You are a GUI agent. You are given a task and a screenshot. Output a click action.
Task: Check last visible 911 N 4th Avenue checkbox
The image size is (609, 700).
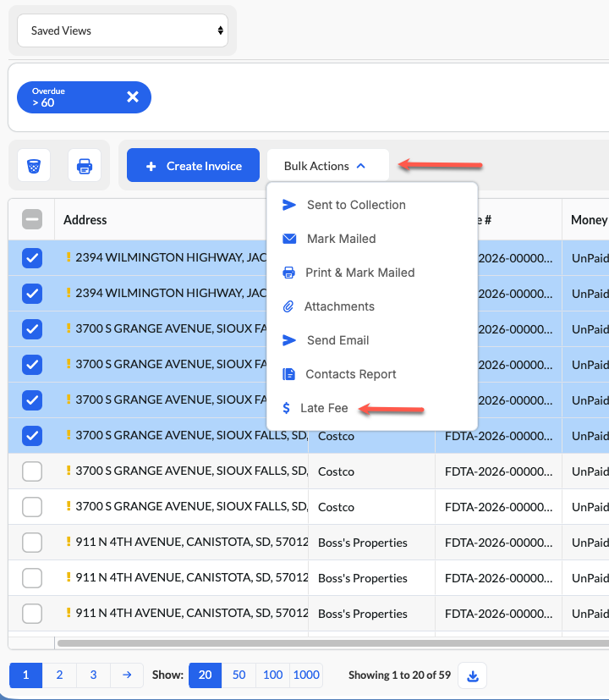(32, 614)
